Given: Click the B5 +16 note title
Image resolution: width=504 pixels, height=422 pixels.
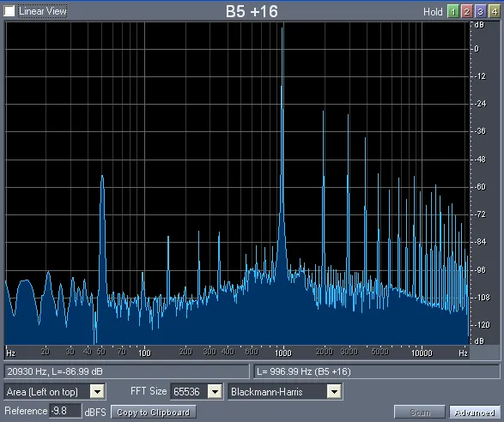Looking at the screenshot, I should click(252, 11).
